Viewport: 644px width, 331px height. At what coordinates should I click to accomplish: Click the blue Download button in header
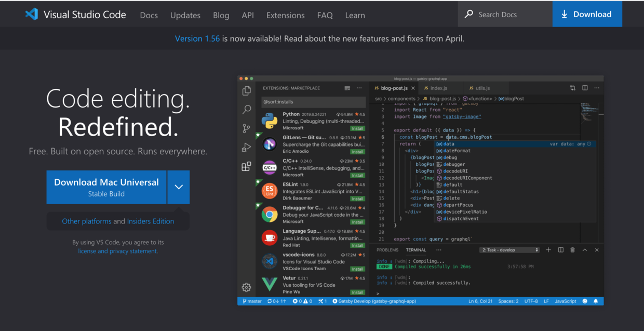[x=587, y=14]
